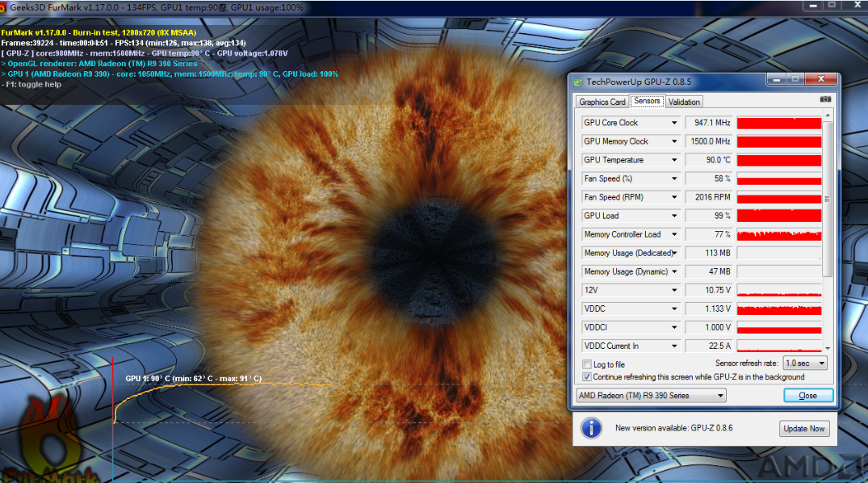Expand the GPU Load sensor dropdown

pos(674,216)
